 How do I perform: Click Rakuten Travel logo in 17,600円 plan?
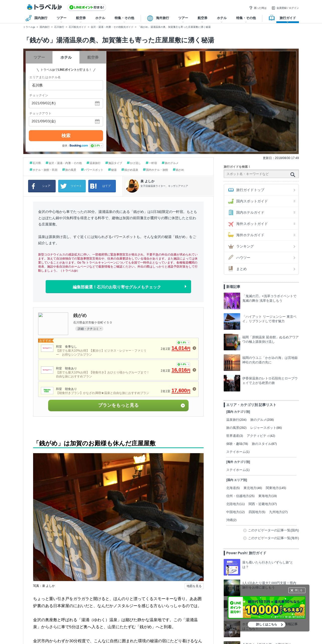[47, 390]
